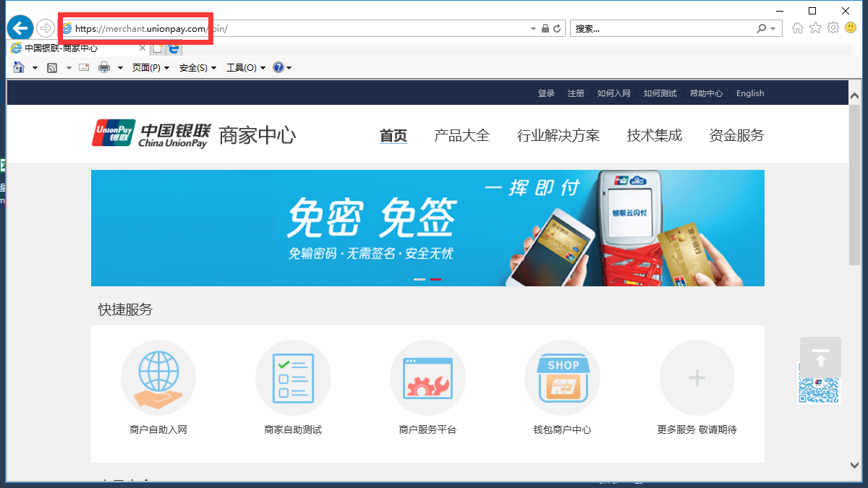Click the vertical scrollbar thumb
The width and height of the screenshot is (868, 488).
pos(854,184)
